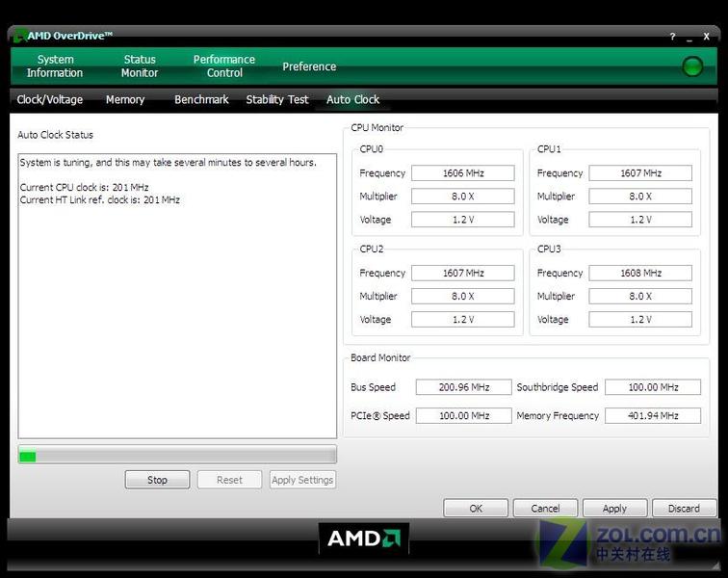
Task: Click the 'System is tuning' status message
Action: tap(168, 162)
